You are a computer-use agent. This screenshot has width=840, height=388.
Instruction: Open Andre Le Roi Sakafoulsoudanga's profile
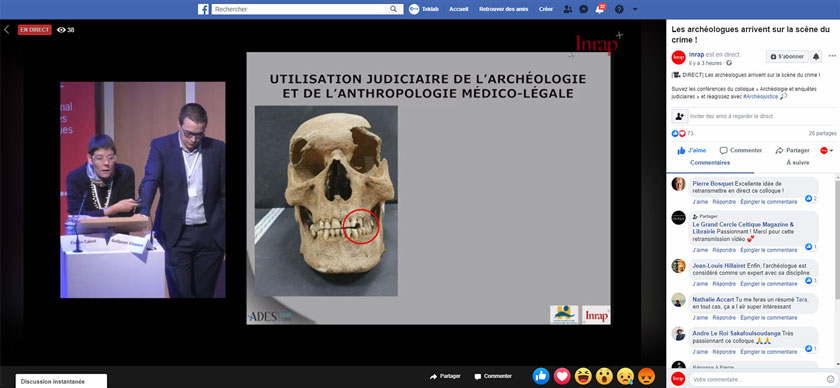coord(736,333)
